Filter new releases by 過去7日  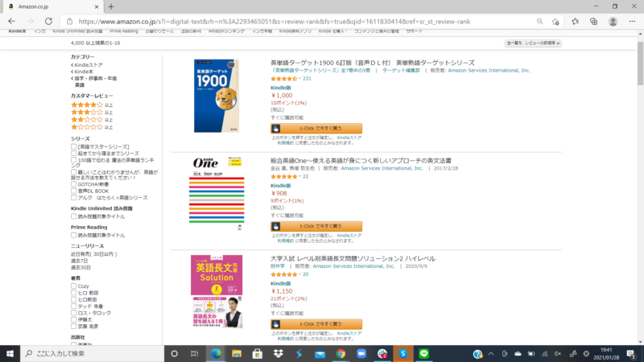pyautogui.click(x=79, y=261)
